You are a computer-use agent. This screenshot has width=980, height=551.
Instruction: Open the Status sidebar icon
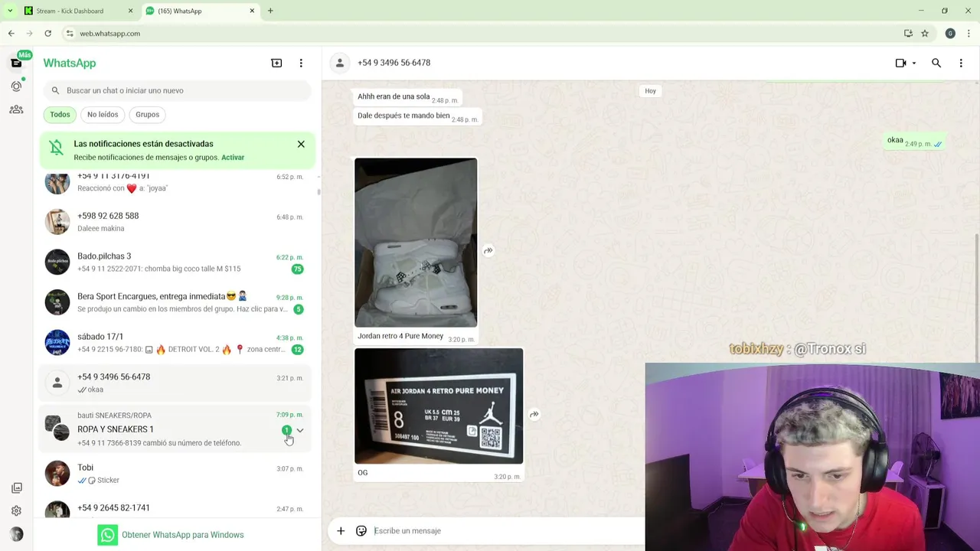coord(16,86)
